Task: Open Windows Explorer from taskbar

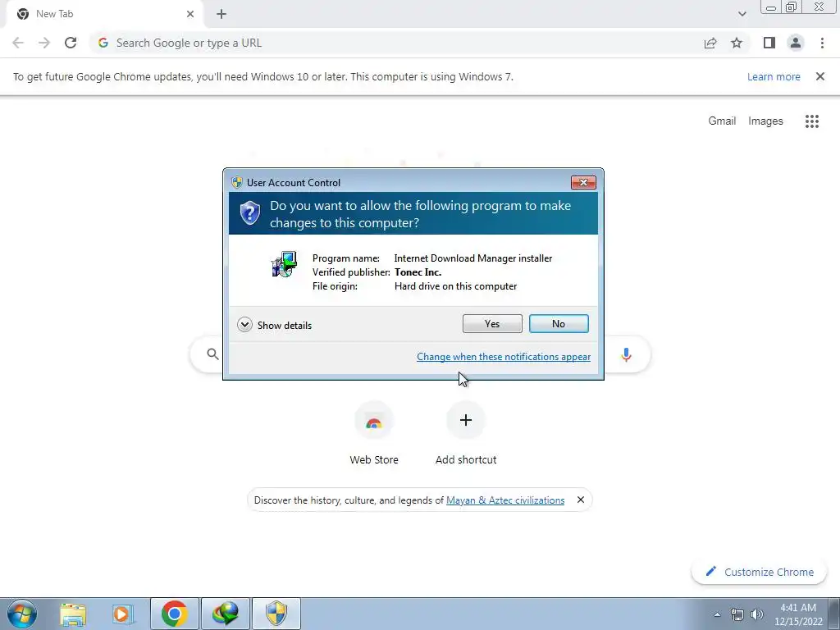Action: tap(73, 614)
